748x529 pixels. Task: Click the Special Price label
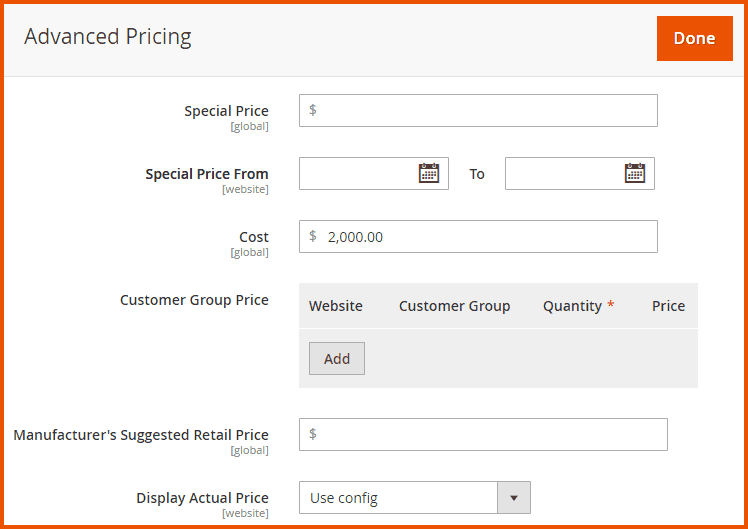point(226,111)
